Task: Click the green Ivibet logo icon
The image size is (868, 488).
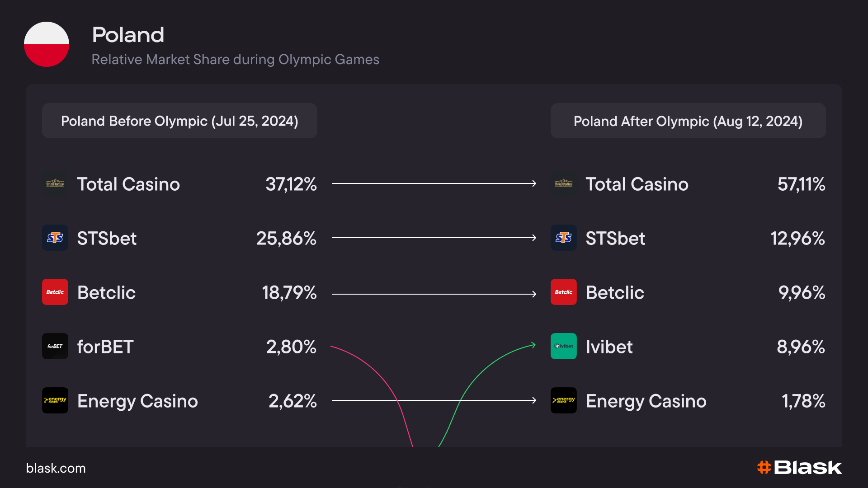Action: pos(564,346)
